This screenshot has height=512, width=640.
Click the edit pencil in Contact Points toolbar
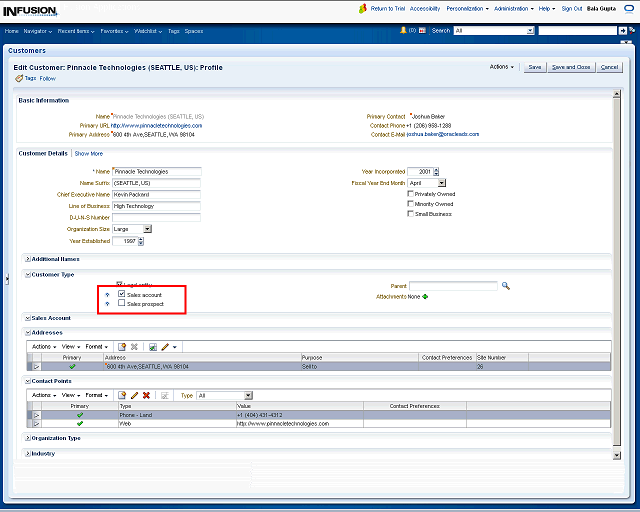point(134,395)
